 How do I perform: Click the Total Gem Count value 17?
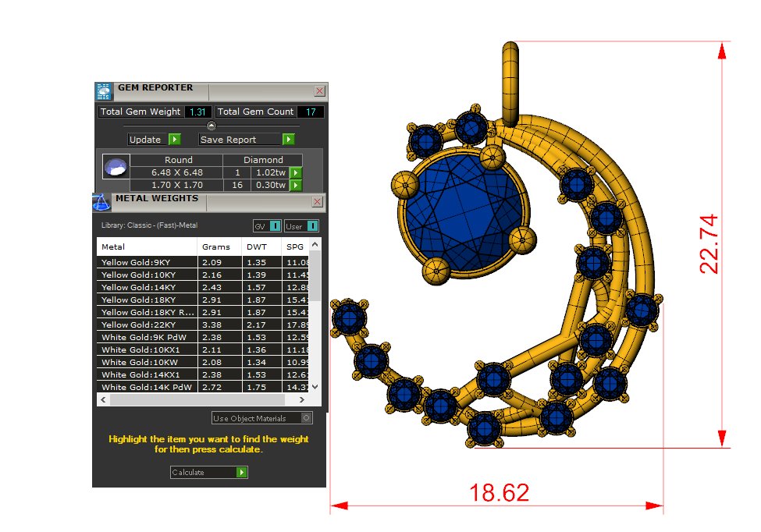pos(311,112)
